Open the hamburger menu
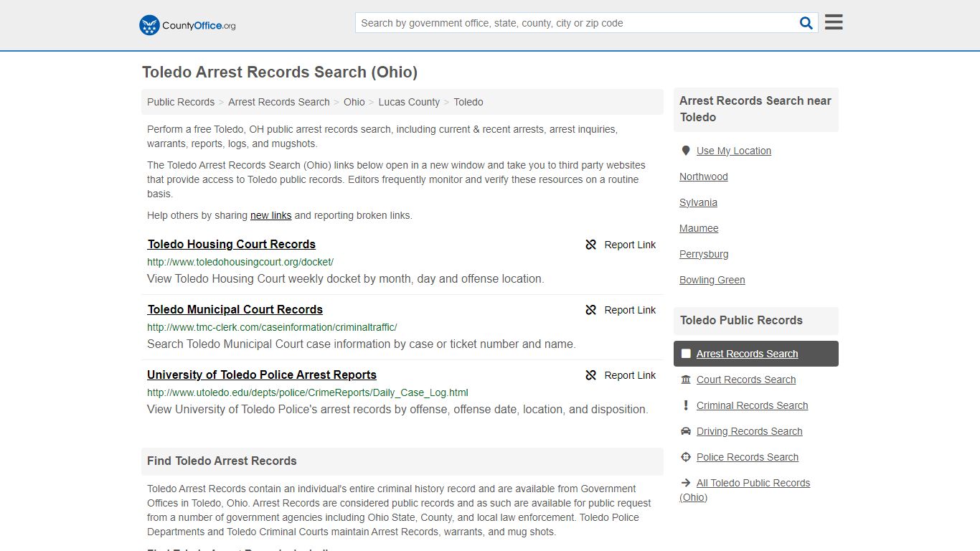This screenshot has width=980, height=551. click(834, 22)
